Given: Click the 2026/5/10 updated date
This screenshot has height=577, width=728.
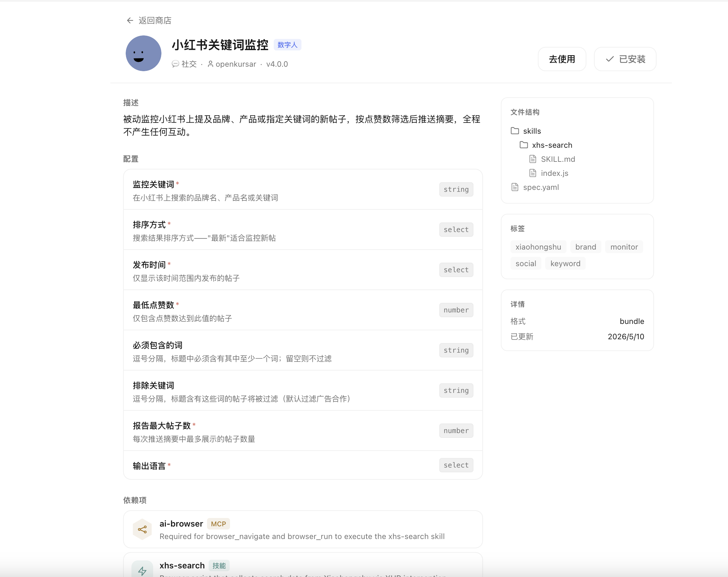Looking at the screenshot, I should pos(626,336).
